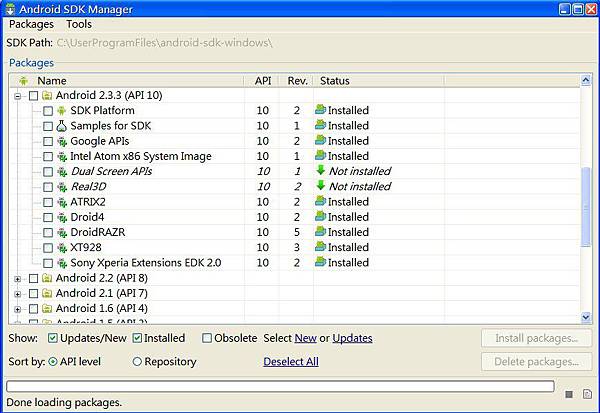Click the add-on icon for DroidRAZR
This screenshot has height=413, width=600.
pyautogui.click(x=62, y=232)
